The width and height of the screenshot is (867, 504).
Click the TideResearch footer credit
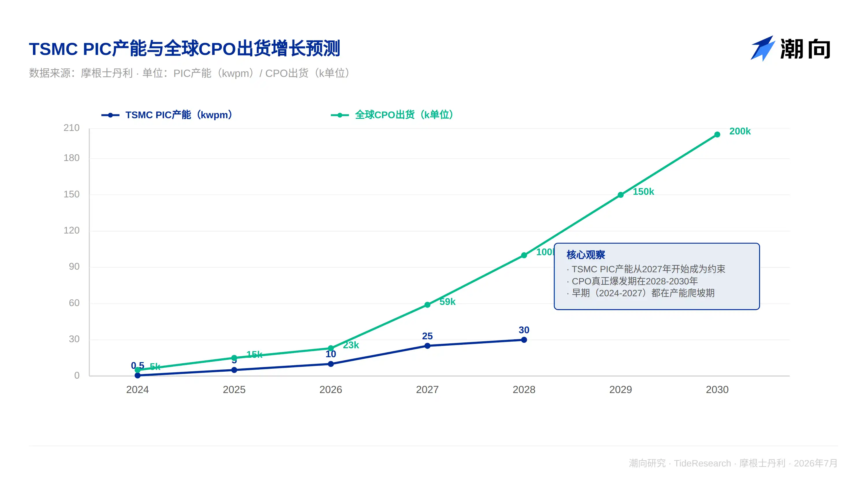click(702, 464)
